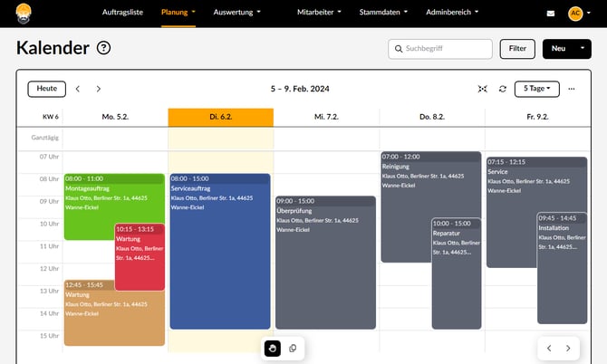Open the three-dot more options menu
607x364 pixels.
click(572, 89)
